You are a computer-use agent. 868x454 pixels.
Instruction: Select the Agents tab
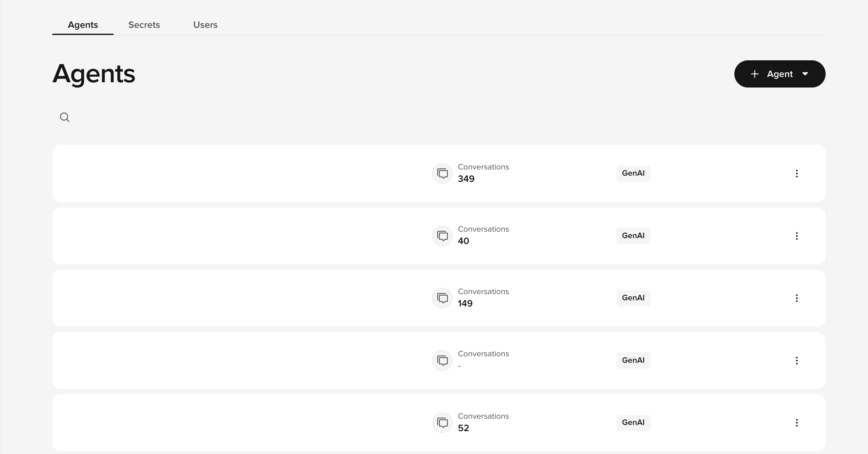click(x=83, y=25)
